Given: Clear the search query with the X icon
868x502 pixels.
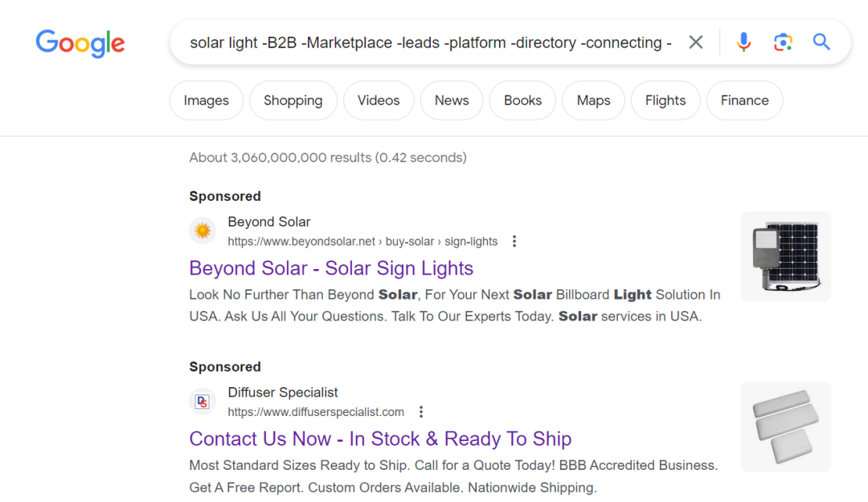Looking at the screenshot, I should click(x=696, y=43).
